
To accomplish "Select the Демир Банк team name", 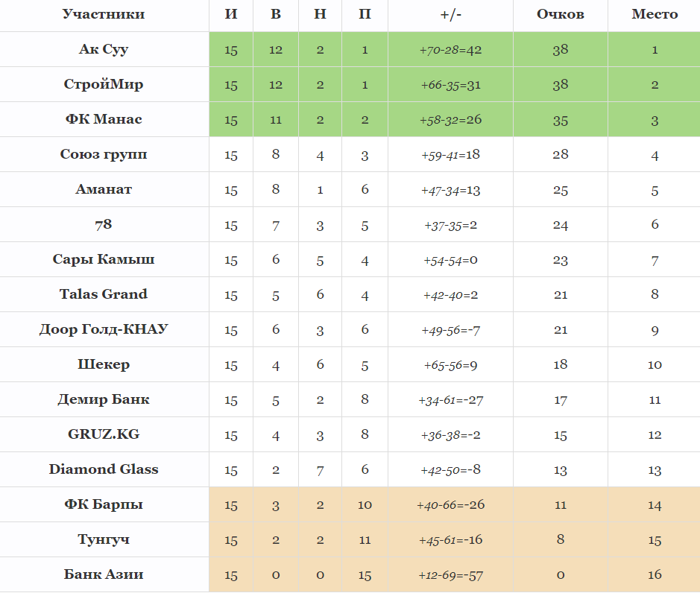I will pos(104,399).
